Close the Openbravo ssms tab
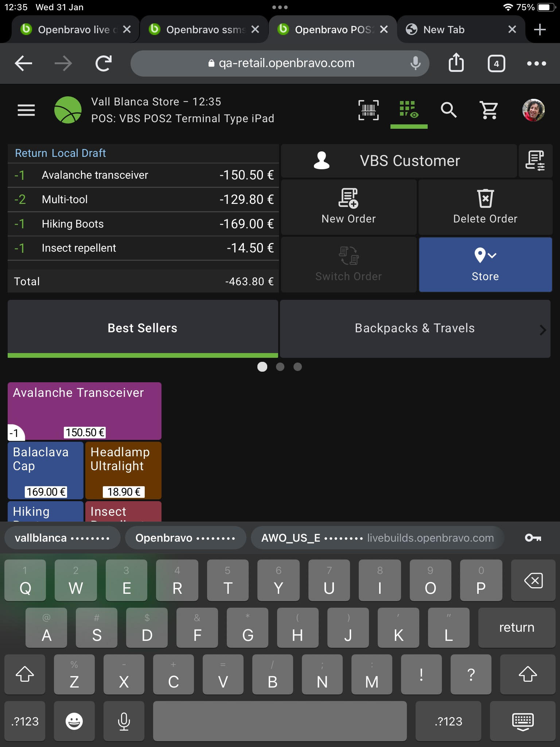 click(x=255, y=30)
